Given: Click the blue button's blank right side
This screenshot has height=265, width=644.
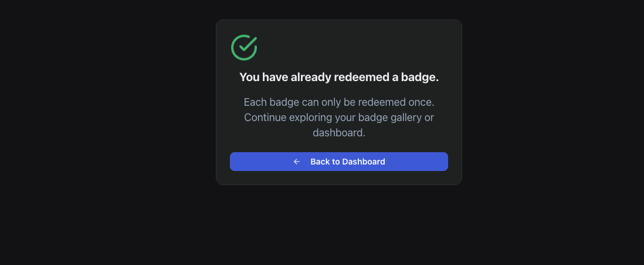Looking at the screenshot, I should [422, 162].
